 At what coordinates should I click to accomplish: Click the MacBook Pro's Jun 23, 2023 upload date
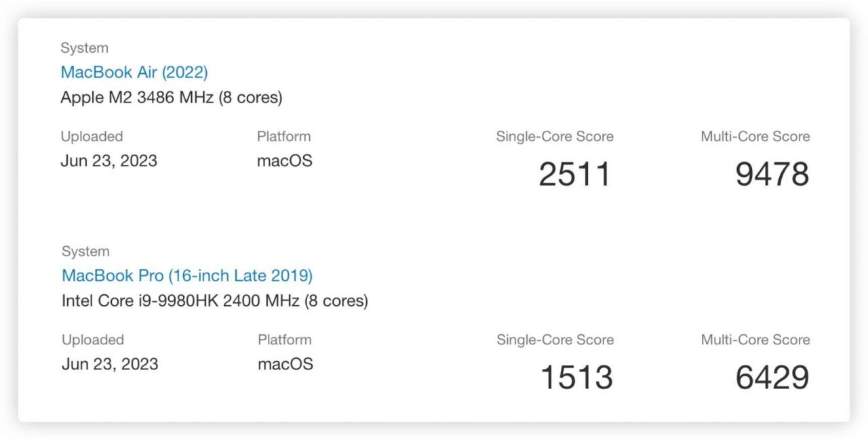tap(110, 364)
